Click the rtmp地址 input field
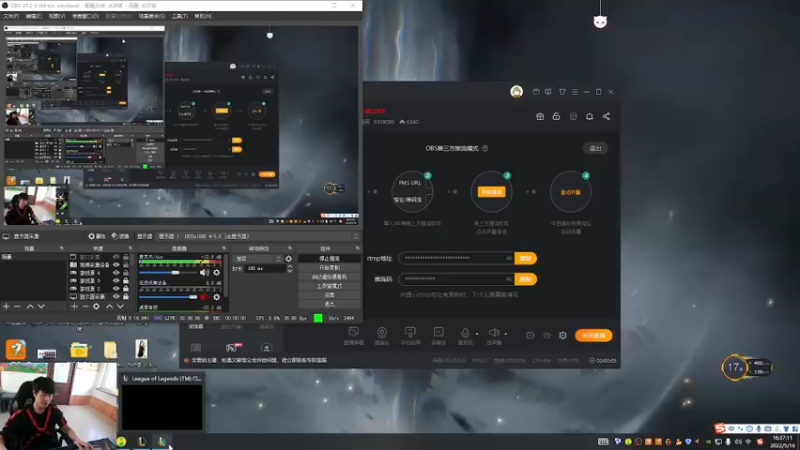 [x=456, y=259]
